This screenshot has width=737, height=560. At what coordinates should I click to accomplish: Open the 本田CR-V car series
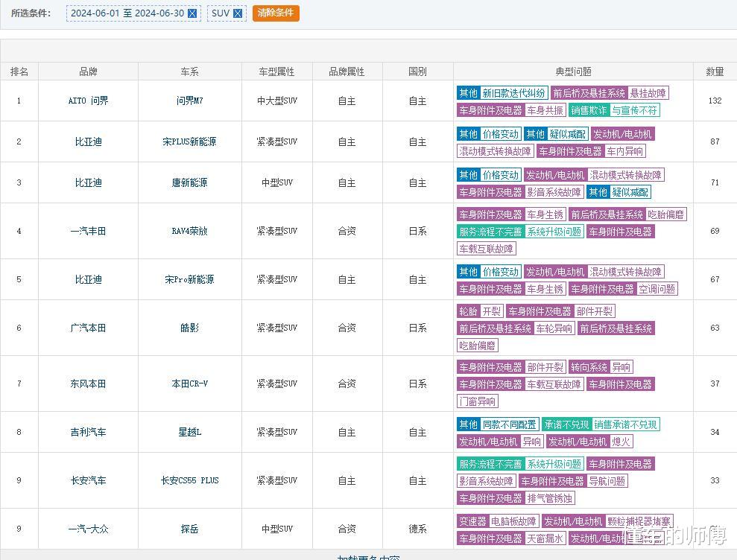(x=190, y=384)
